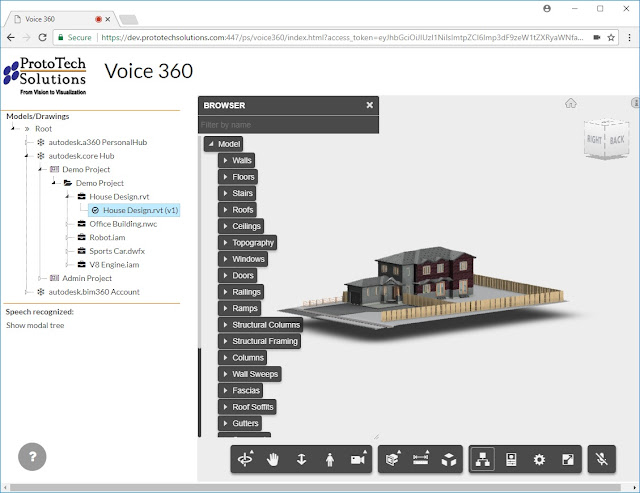Close the Voice 360 tab
The image size is (640, 493).
point(108,19)
